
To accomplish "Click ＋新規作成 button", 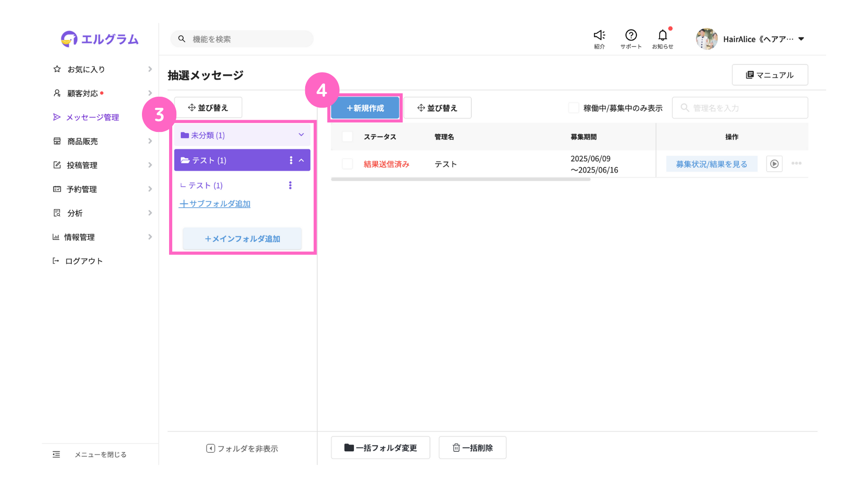I will [365, 108].
